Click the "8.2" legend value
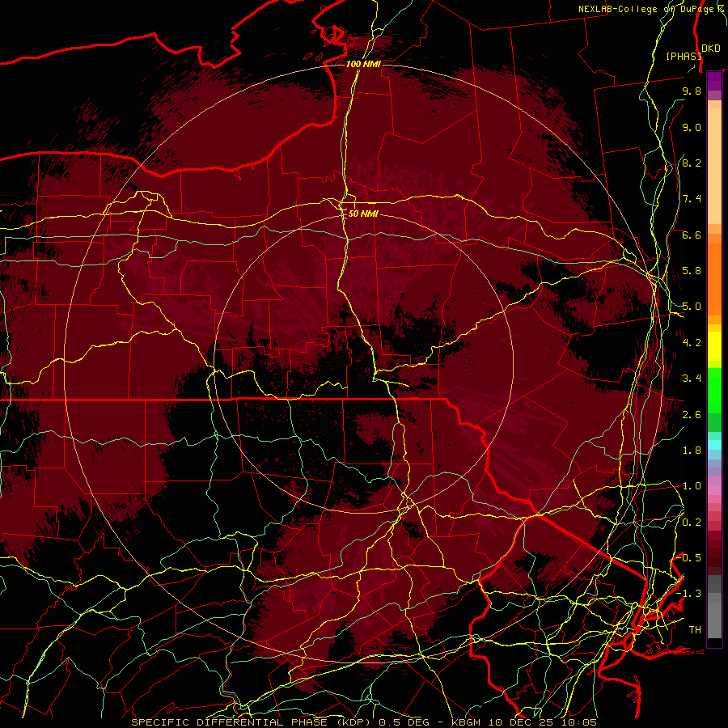The height and width of the screenshot is (728, 728). coord(692,163)
